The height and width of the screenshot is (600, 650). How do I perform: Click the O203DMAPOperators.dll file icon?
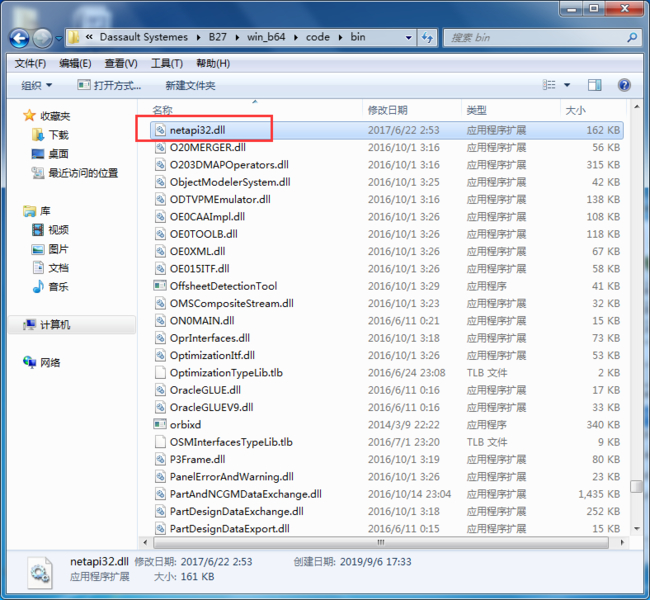point(160,165)
